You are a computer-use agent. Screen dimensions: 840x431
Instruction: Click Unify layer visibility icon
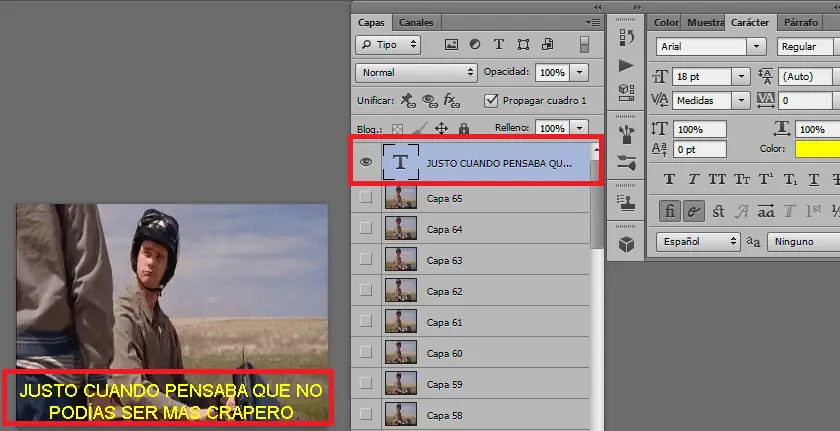pos(430,100)
